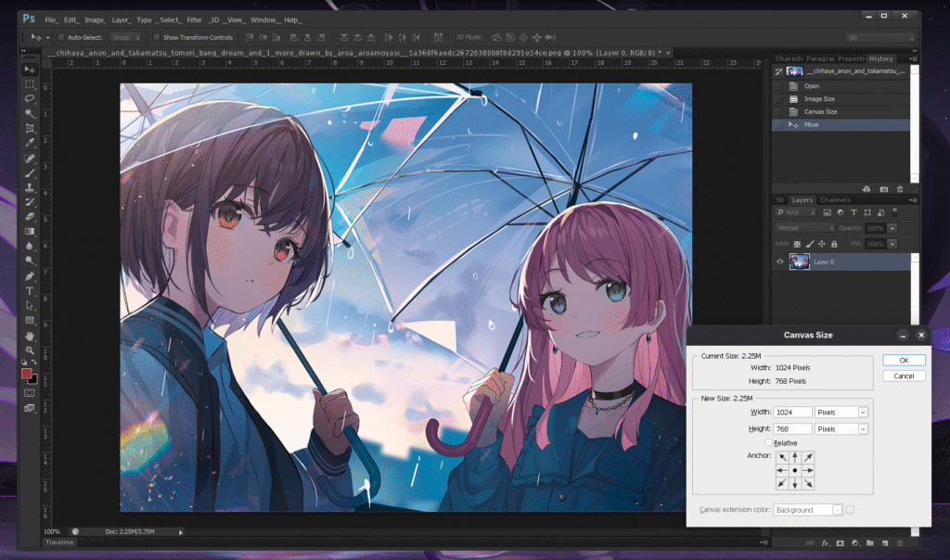The width and height of the screenshot is (950, 560).
Task: Select the Brush tool
Action: [x=29, y=173]
